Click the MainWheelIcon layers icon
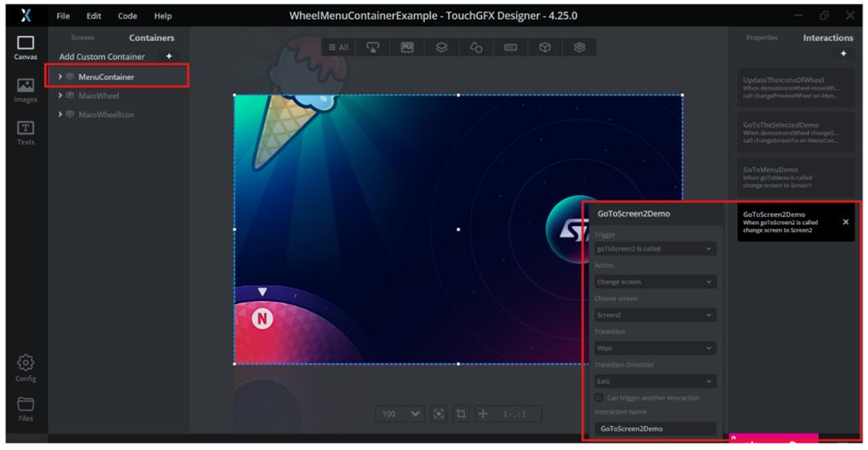Image resolution: width=868 pixels, height=450 pixels. [x=70, y=114]
